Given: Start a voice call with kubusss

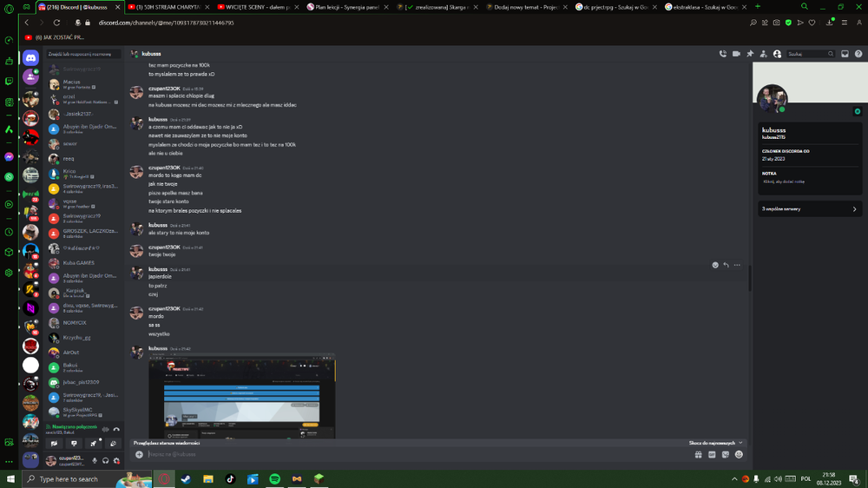Looking at the screenshot, I should pyautogui.click(x=722, y=54).
